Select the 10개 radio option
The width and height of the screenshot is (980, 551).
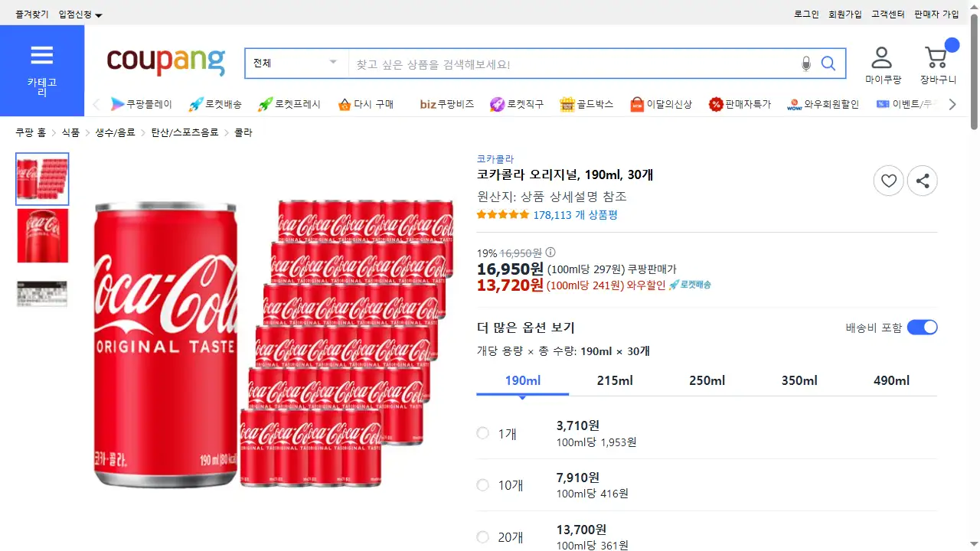[x=482, y=484]
